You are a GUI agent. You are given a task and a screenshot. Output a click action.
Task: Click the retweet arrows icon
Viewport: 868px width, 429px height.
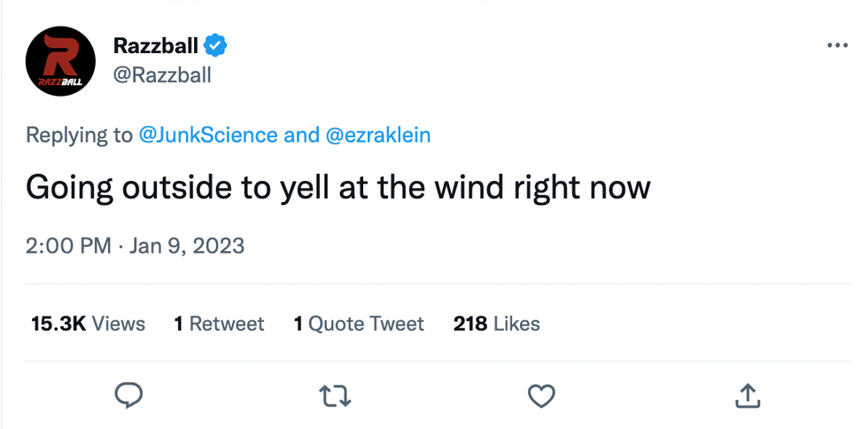[x=337, y=395]
